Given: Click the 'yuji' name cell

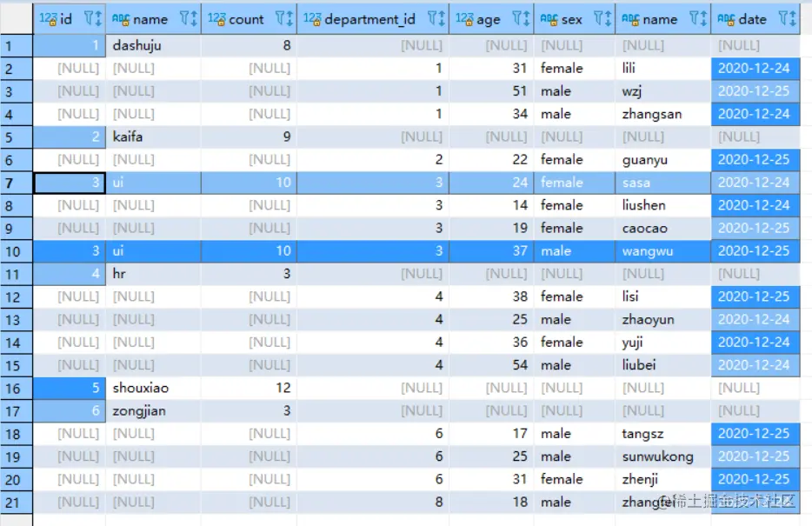Looking at the screenshot, I should click(663, 343).
